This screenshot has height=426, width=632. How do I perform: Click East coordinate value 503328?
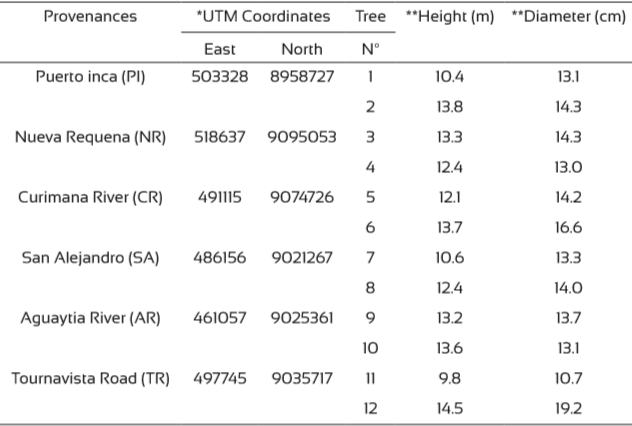(x=219, y=77)
